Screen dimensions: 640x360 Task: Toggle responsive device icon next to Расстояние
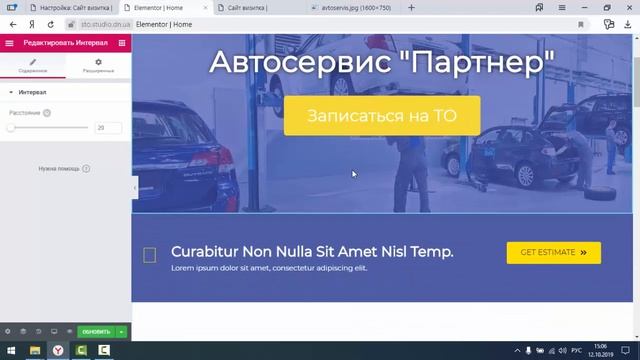pos(47,113)
